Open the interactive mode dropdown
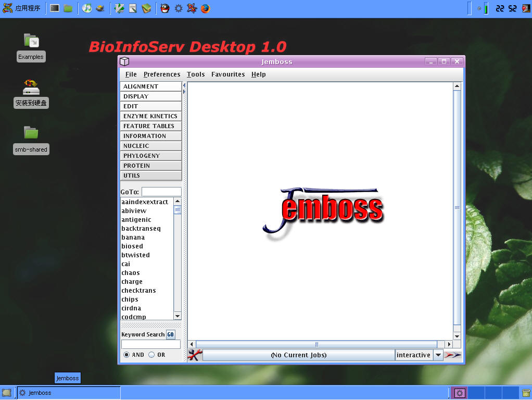This screenshot has width=532, height=400. point(438,355)
